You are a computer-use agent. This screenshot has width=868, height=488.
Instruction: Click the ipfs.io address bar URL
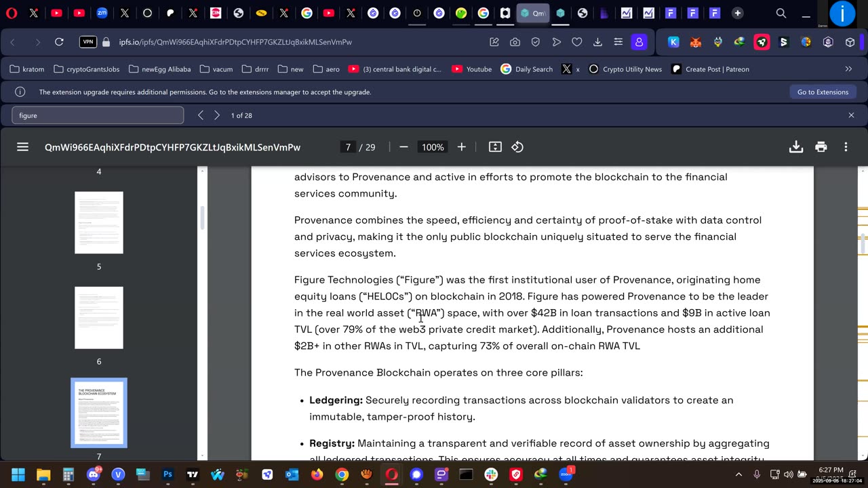(235, 42)
